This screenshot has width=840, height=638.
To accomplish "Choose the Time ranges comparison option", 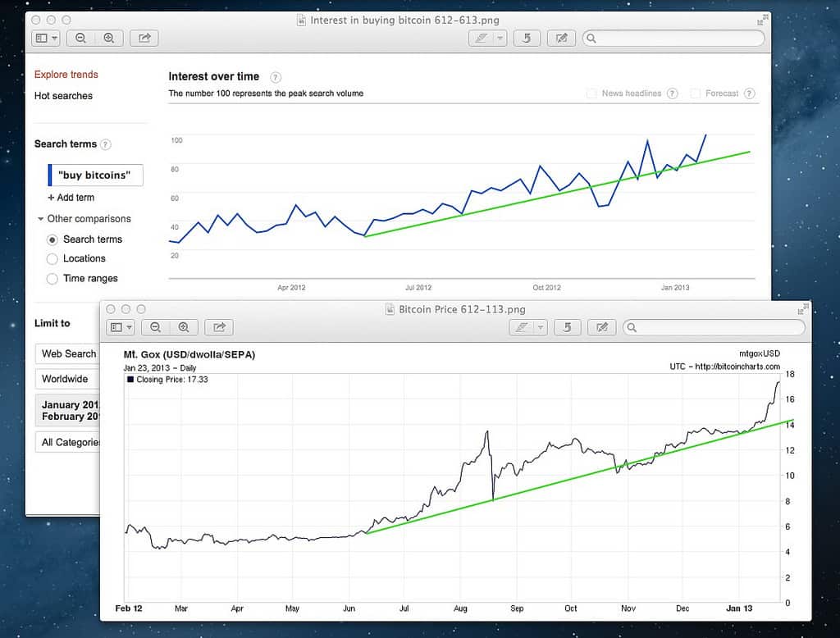I will (x=52, y=279).
